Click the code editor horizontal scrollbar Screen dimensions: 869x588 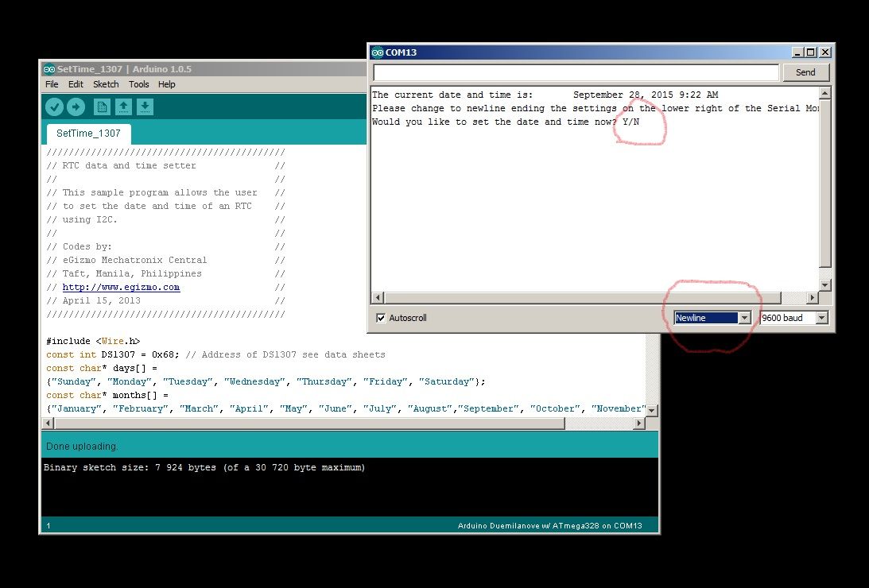[x=343, y=423]
